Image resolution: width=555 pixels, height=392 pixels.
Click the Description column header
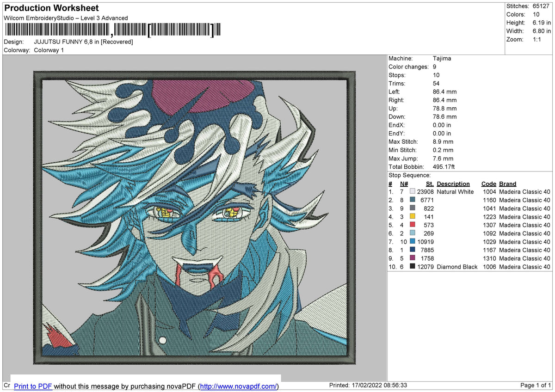pyautogui.click(x=453, y=184)
